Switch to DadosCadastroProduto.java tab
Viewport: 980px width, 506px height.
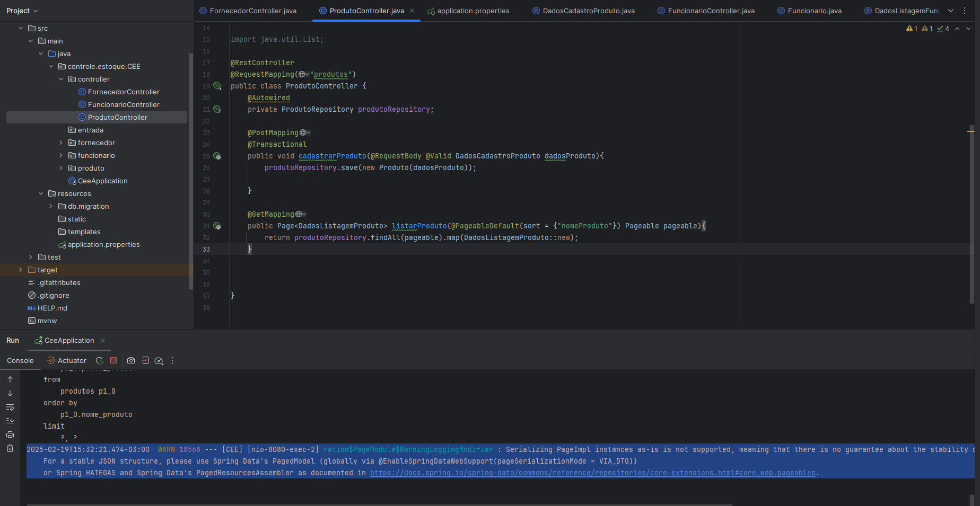[583, 11]
